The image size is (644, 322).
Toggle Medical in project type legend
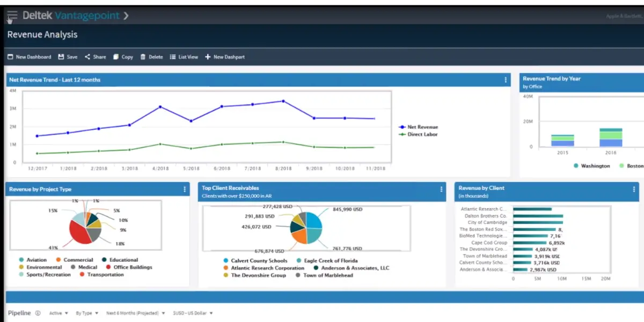click(84, 267)
